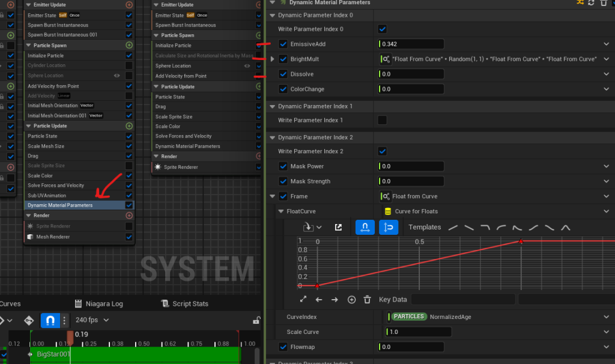Image resolution: width=615 pixels, height=364 pixels.
Task: Add a renderer in Render group above Mesh Renderer
Action: pyautogui.click(x=129, y=216)
